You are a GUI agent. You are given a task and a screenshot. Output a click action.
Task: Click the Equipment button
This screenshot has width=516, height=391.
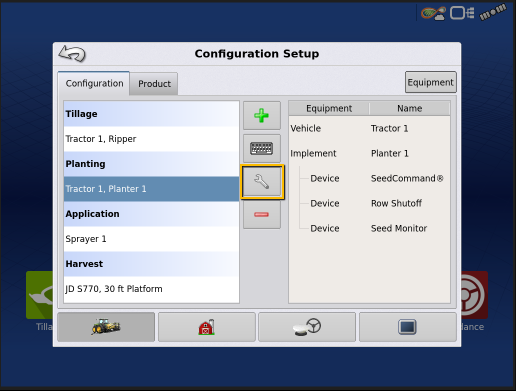point(431,82)
